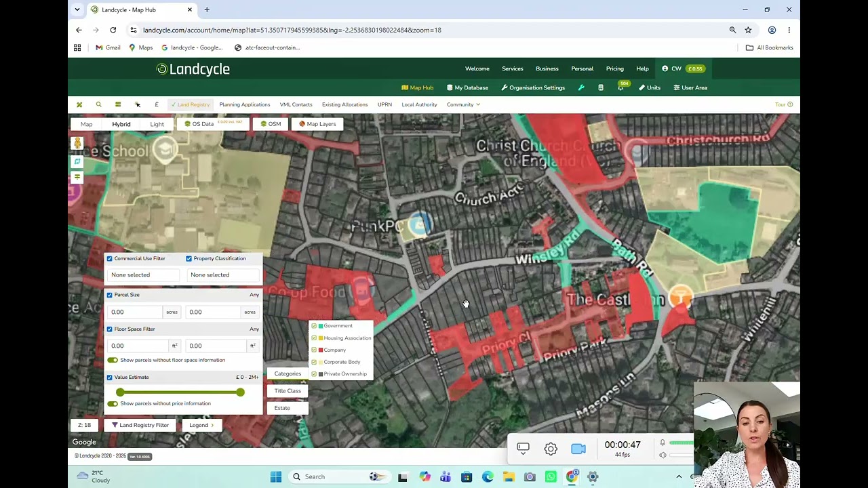868x488 pixels.
Task: Open the calculator icon in green bar
Action: [601, 87]
